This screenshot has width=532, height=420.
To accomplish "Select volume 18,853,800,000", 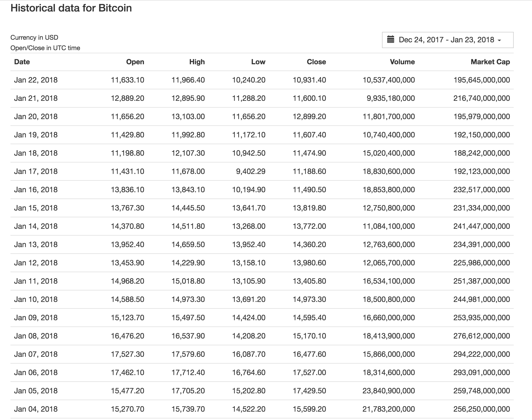I will point(389,190).
